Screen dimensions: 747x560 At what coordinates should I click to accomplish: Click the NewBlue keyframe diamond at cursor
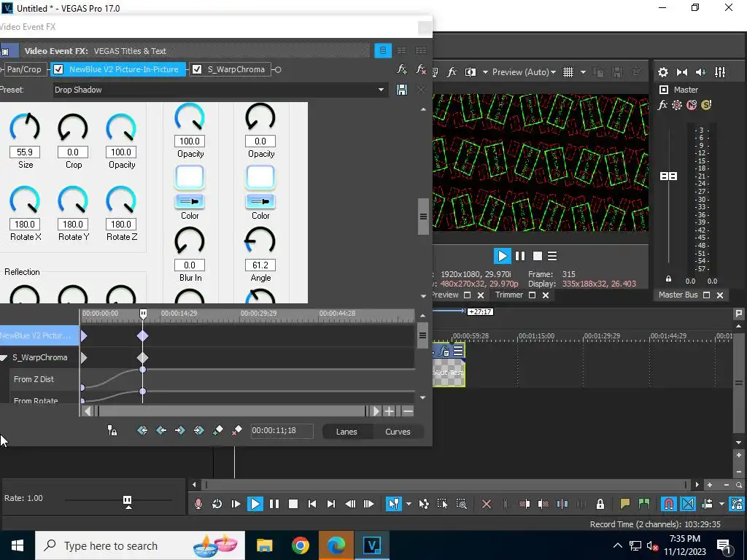[142, 335]
